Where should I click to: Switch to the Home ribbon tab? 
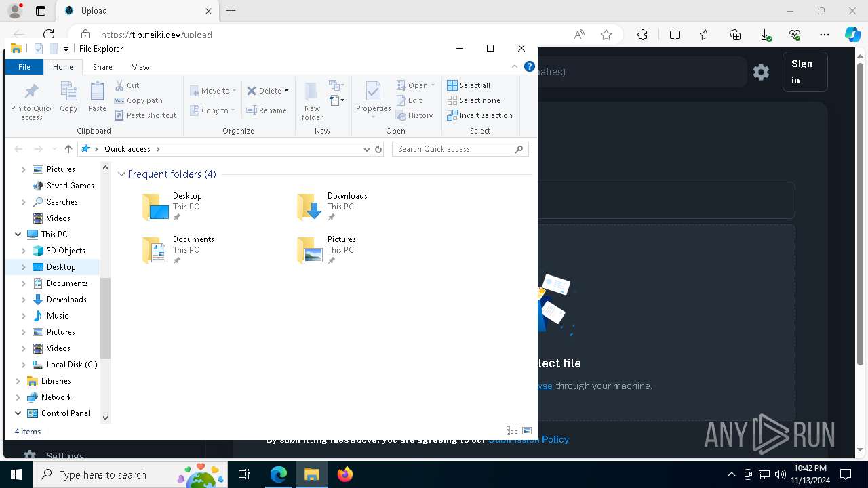[x=63, y=67]
